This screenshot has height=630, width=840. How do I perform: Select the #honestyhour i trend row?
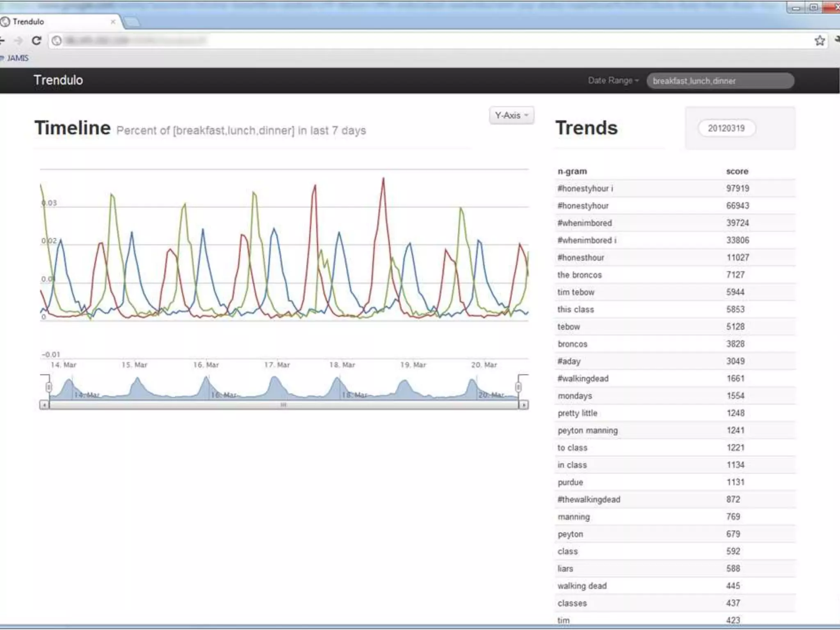585,189
